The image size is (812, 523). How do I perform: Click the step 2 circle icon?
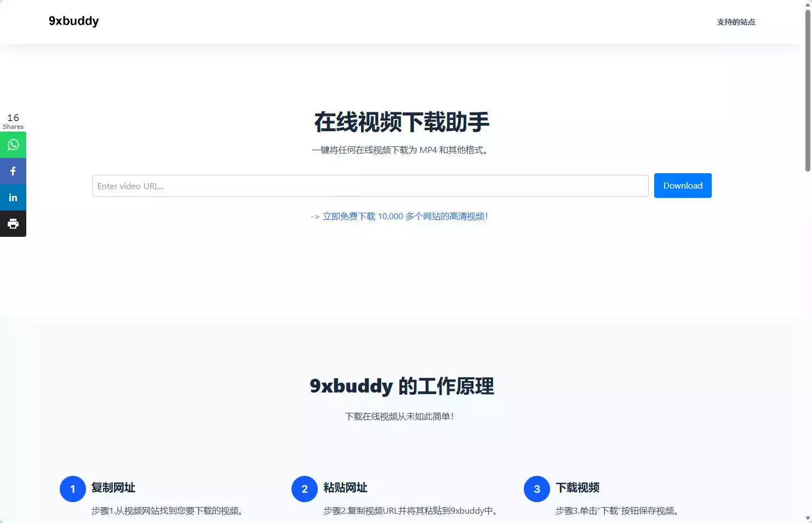pyautogui.click(x=305, y=489)
